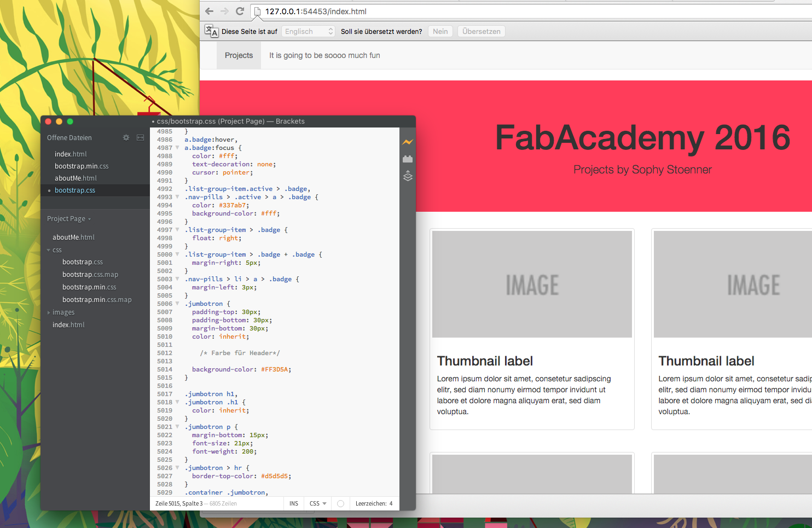The height and width of the screenshot is (528, 812).
Task: Expand the images folder
Action: tap(49, 312)
